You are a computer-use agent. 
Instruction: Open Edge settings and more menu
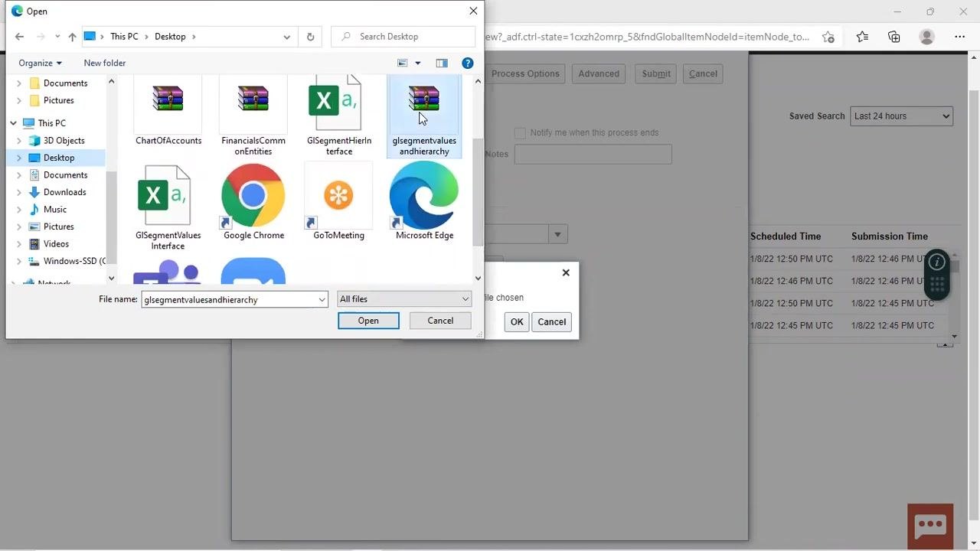tap(960, 37)
